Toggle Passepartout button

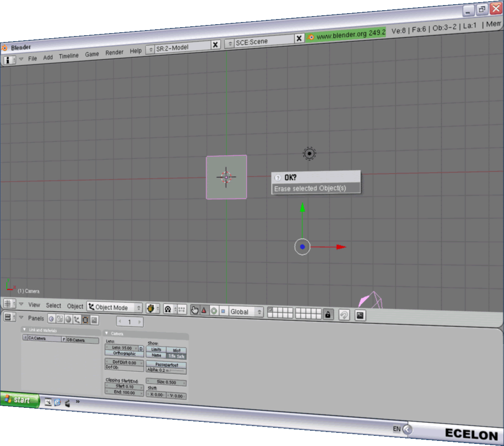tap(166, 365)
